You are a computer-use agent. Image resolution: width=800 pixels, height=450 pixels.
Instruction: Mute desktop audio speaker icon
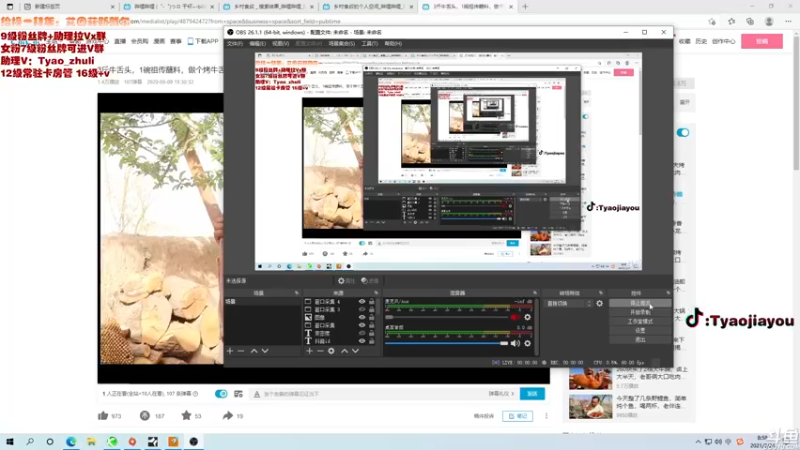coord(515,343)
